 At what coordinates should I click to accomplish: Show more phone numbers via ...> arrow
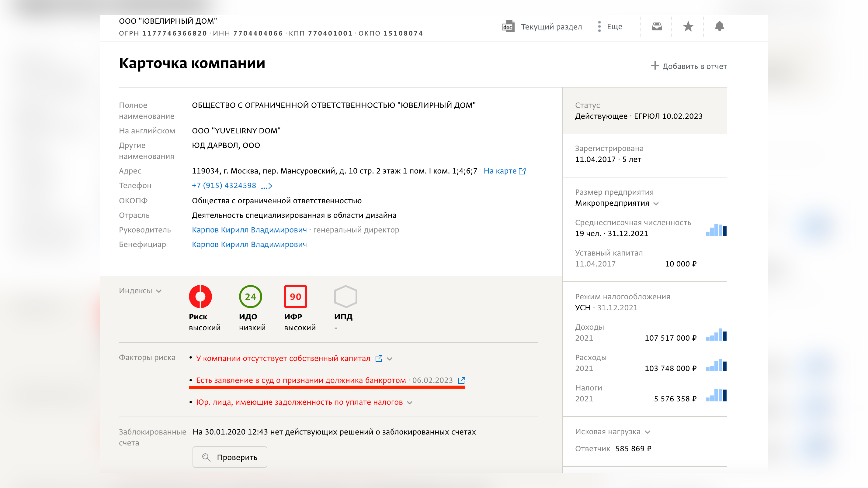(266, 186)
